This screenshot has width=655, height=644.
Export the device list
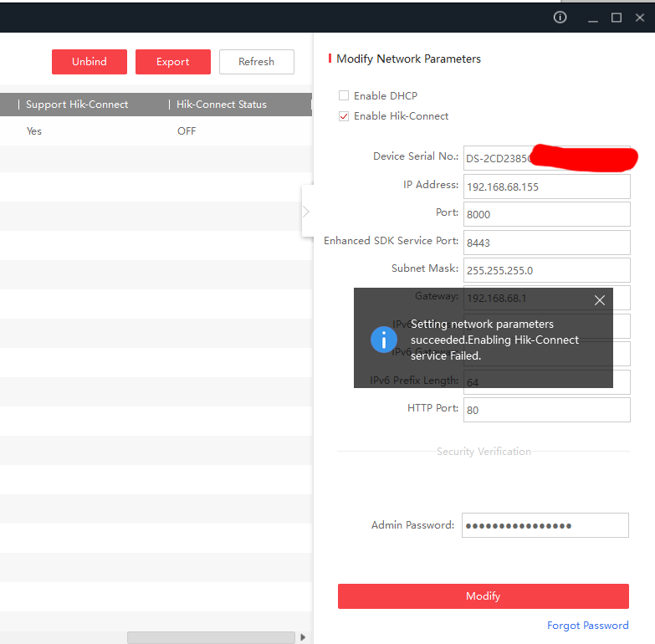tap(172, 62)
